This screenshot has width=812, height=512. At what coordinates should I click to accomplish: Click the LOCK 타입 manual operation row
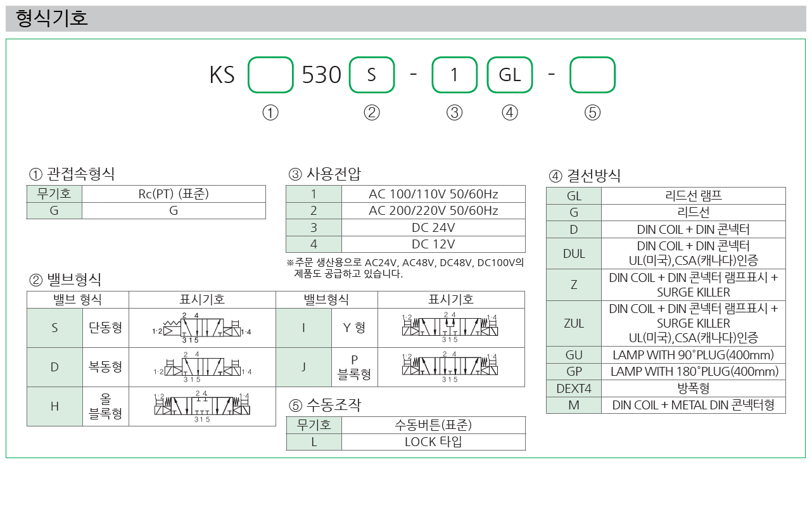coord(433,442)
